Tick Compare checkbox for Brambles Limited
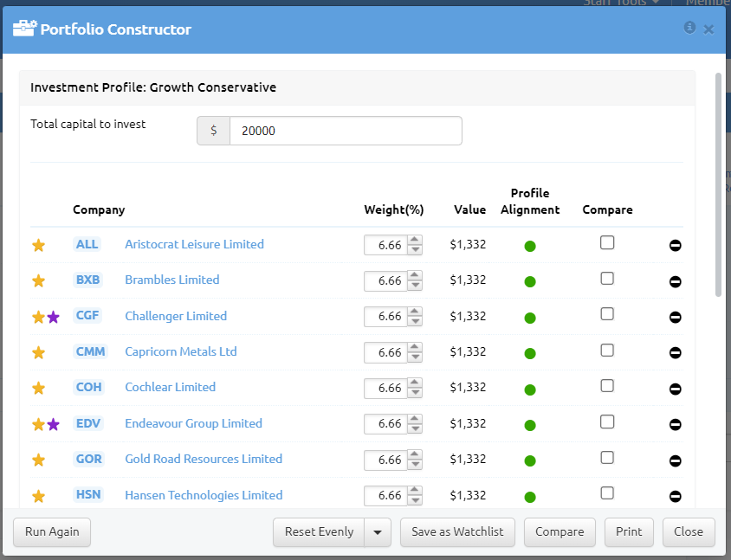This screenshot has width=731, height=560. pos(607,278)
